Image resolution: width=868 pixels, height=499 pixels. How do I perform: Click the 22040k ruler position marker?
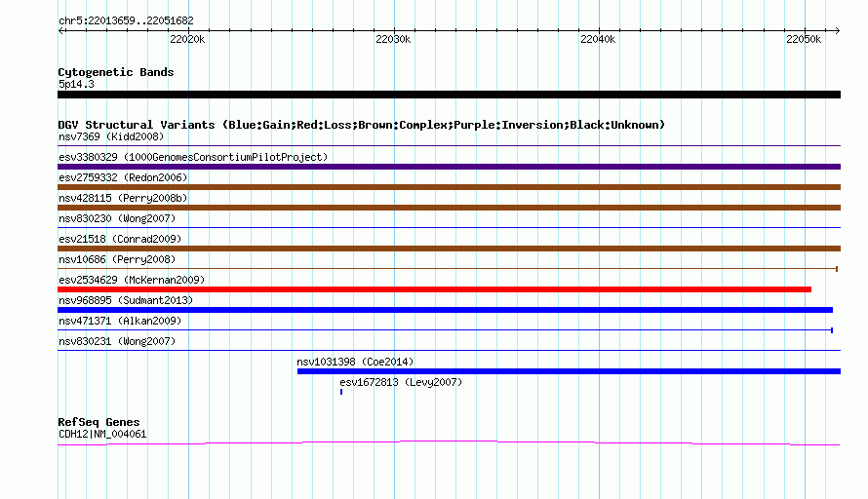[x=598, y=39]
